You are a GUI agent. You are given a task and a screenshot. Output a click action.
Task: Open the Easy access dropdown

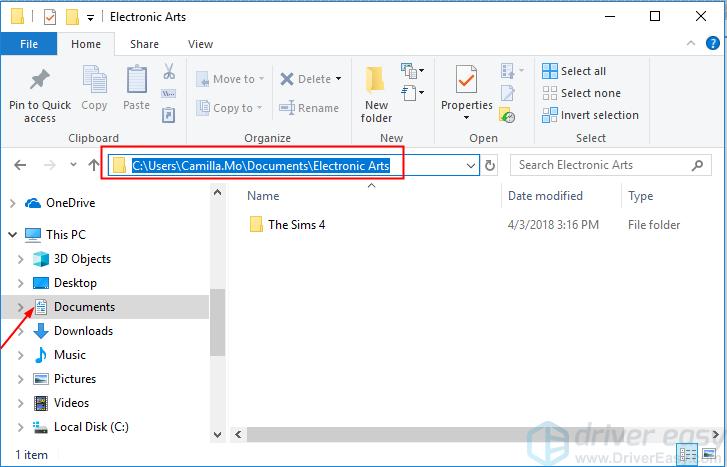pyautogui.click(x=412, y=92)
